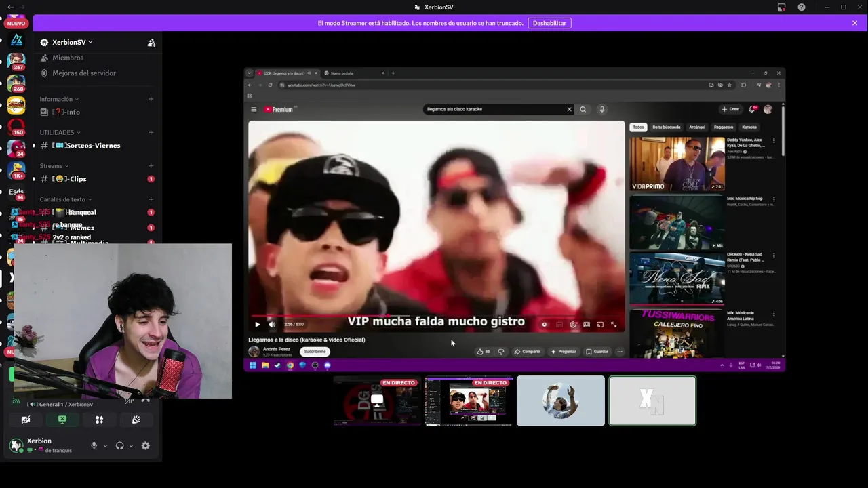This screenshot has height=488, width=868.
Task: Open the headphone output options arrow
Action: point(131,446)
